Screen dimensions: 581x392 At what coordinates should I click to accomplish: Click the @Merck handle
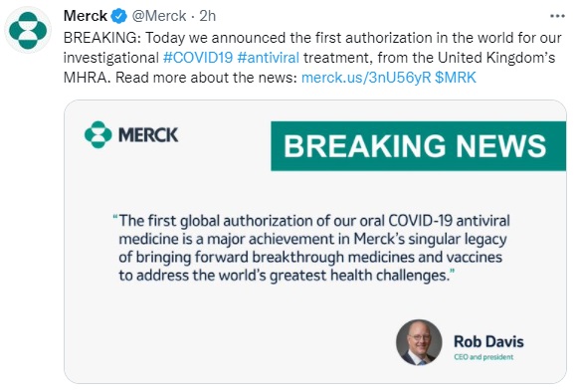[x=159, y=16]
